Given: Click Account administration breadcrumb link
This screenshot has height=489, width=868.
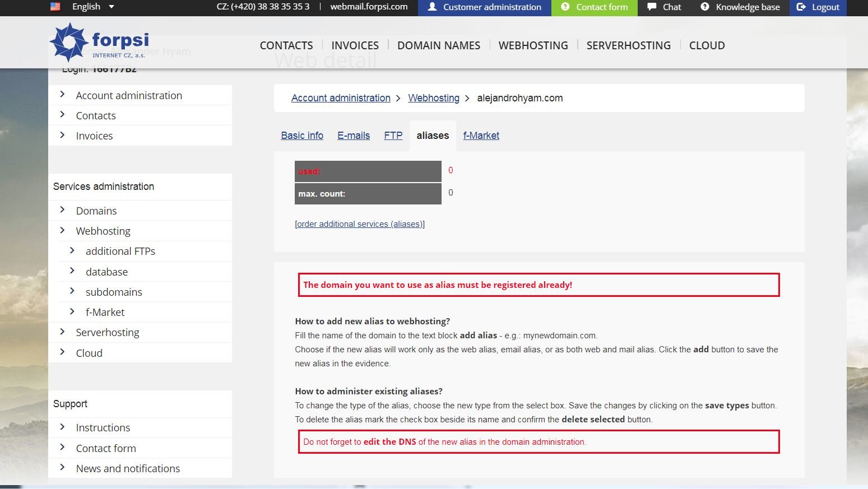Looking at the screenshot, I should click(341, 98).
